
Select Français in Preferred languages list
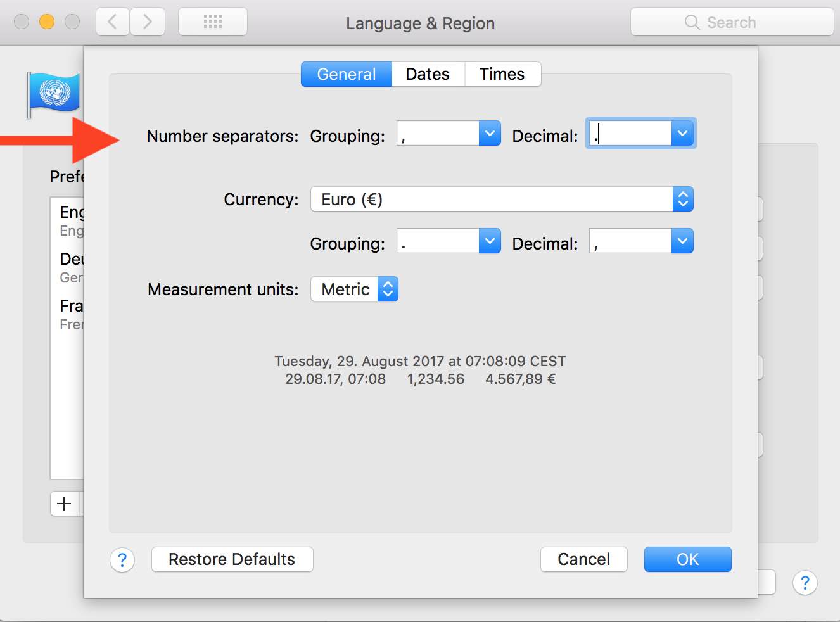pyautogui.click(x=67, y=314)
